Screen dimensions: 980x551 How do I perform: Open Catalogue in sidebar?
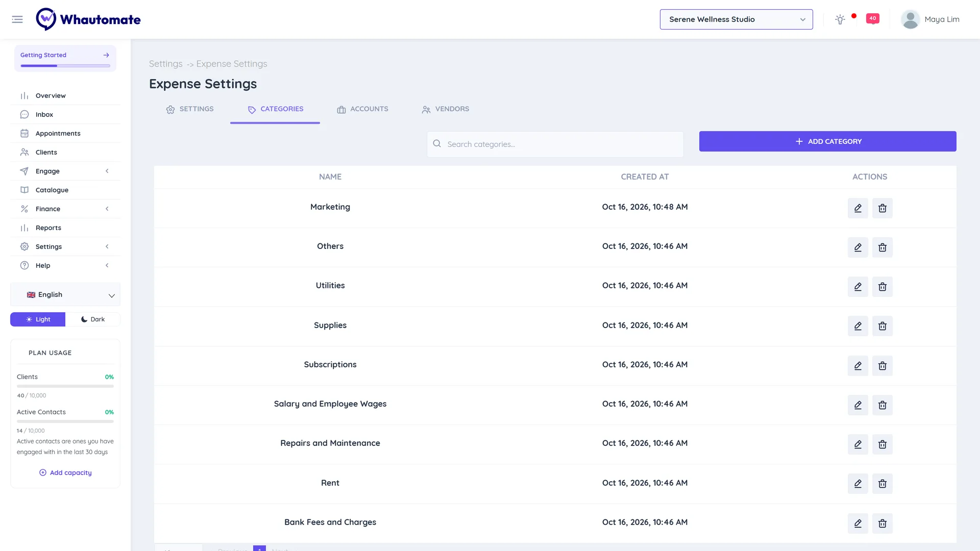coord(65,190)
